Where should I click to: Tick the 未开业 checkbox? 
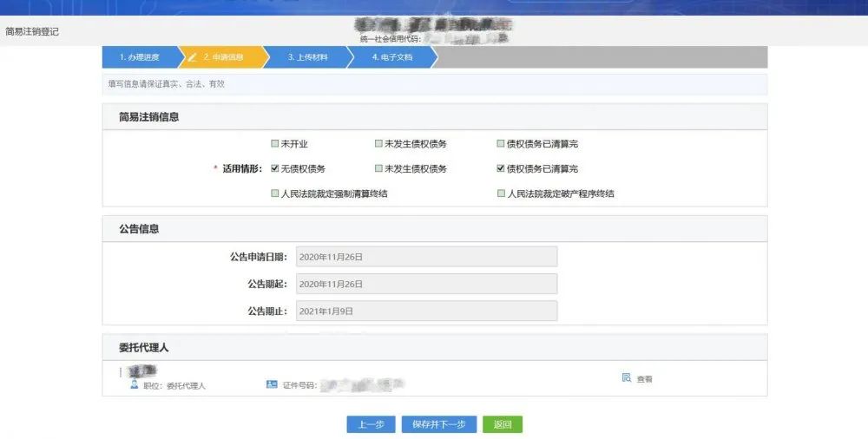pyautogui.click(x=274, y=143)
